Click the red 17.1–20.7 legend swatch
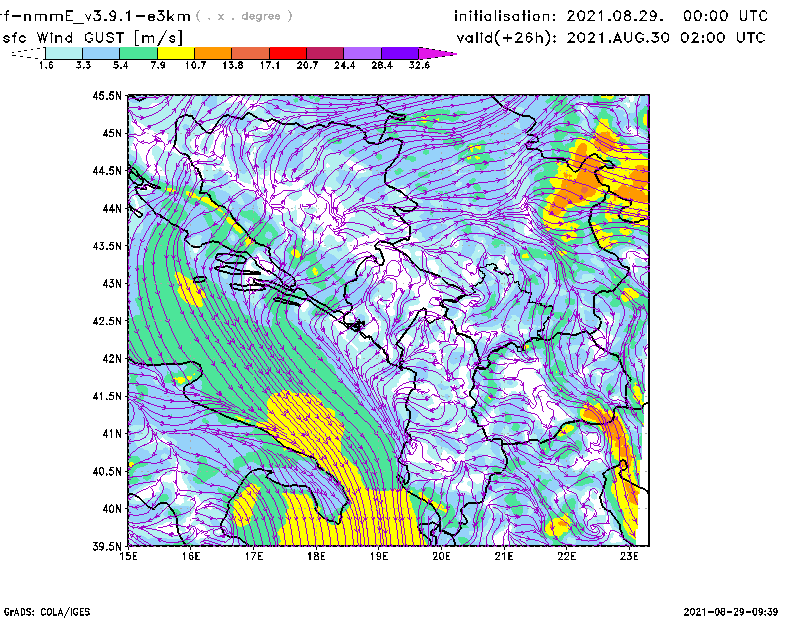Viewport: 800px width, 618px height. coord(288,53)
